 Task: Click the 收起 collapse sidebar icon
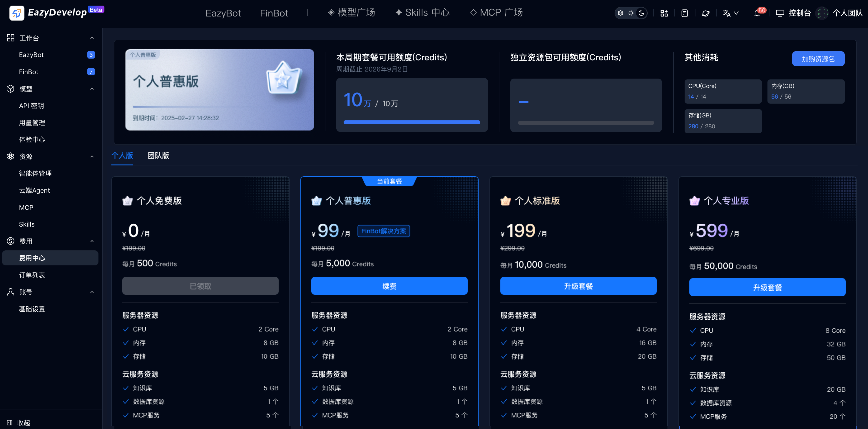10,423
